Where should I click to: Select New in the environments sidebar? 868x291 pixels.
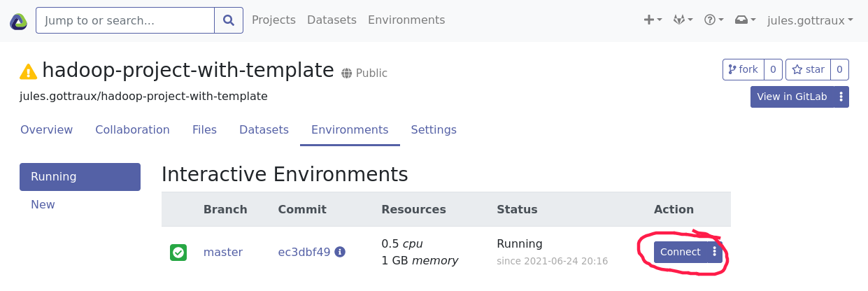(43, 205)
